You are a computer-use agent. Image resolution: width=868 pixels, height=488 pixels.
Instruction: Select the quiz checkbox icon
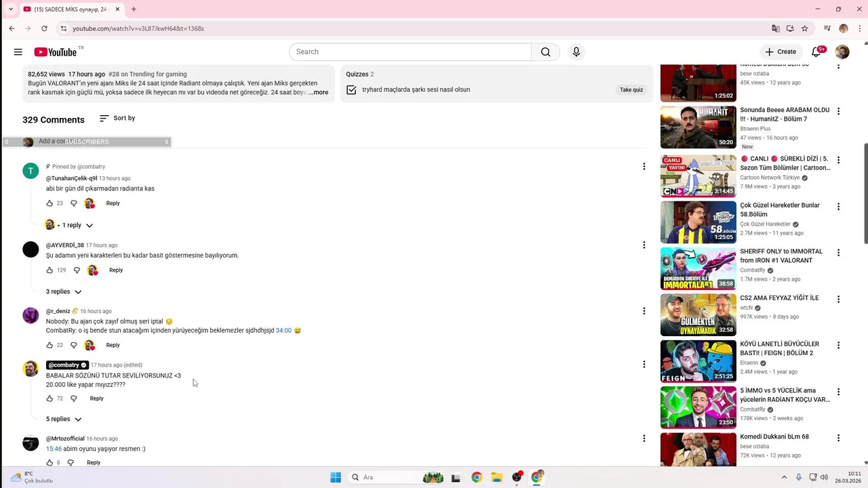(351, 89)
